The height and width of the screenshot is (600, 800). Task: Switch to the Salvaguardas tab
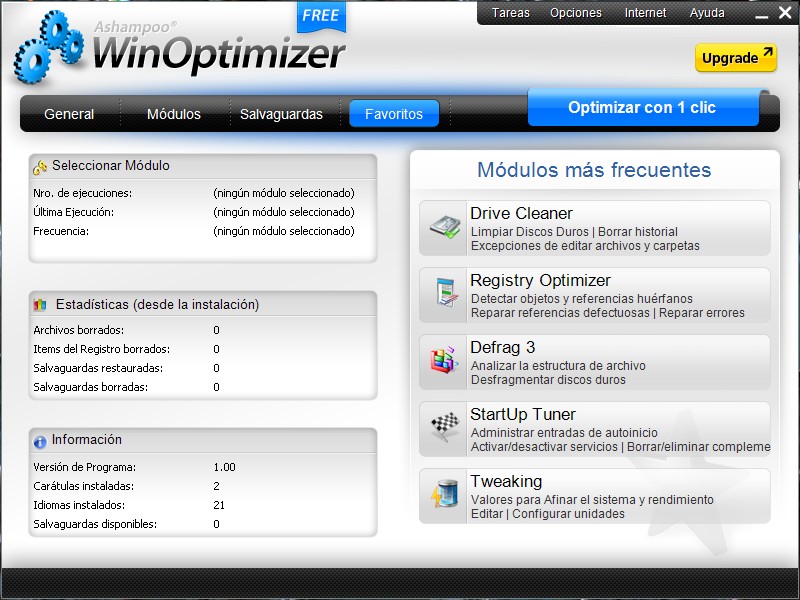[x=282, y=114]
